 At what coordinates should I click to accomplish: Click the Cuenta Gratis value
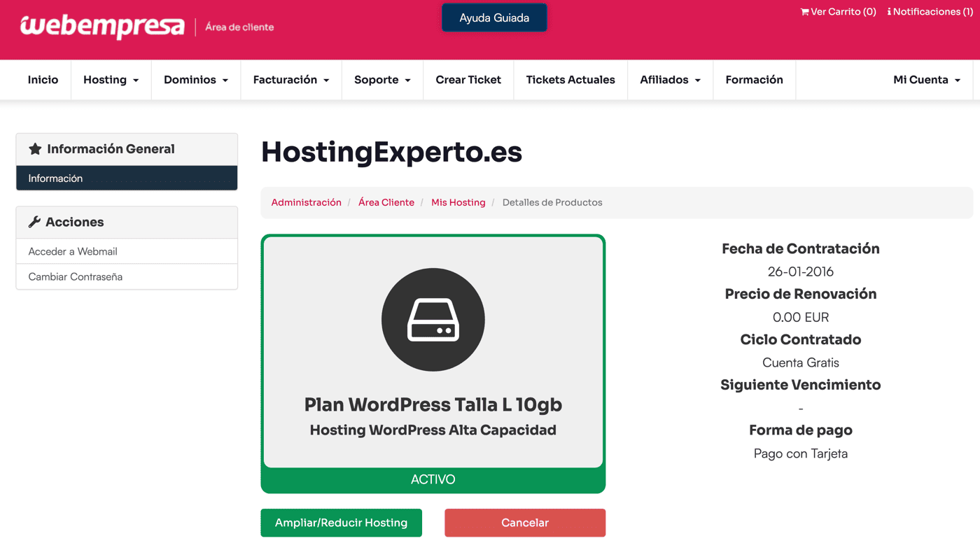coord(801,362)
